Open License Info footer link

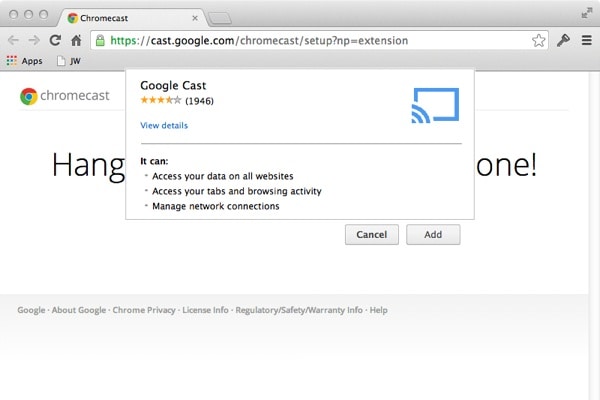(205, 310)
